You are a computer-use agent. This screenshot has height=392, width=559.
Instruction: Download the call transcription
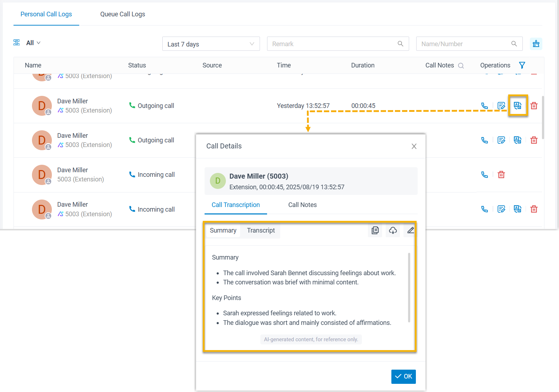point(393,230)
